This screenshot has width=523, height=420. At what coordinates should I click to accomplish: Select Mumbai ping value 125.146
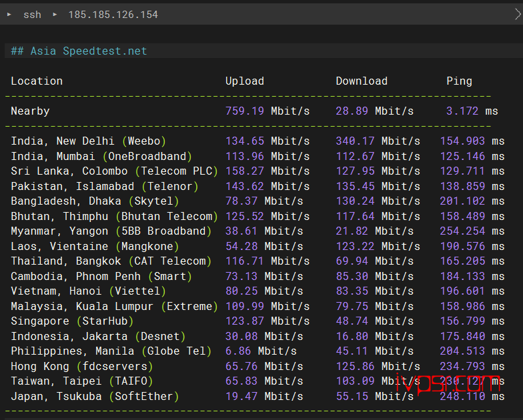click(462, 156)
